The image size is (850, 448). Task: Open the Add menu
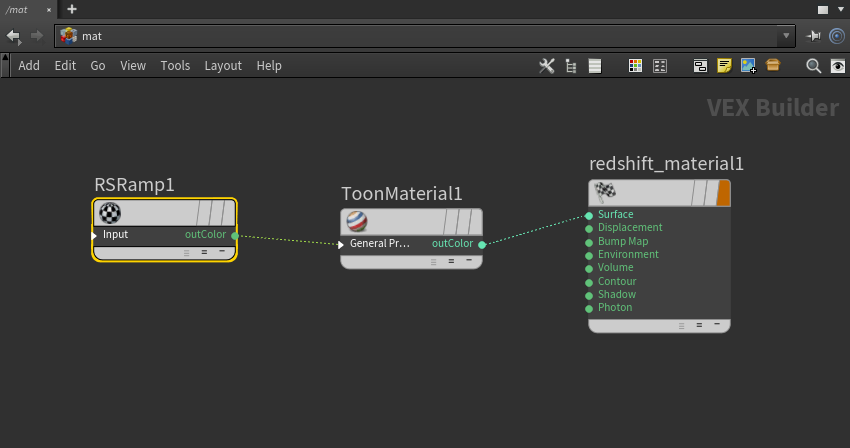(29, 66)
